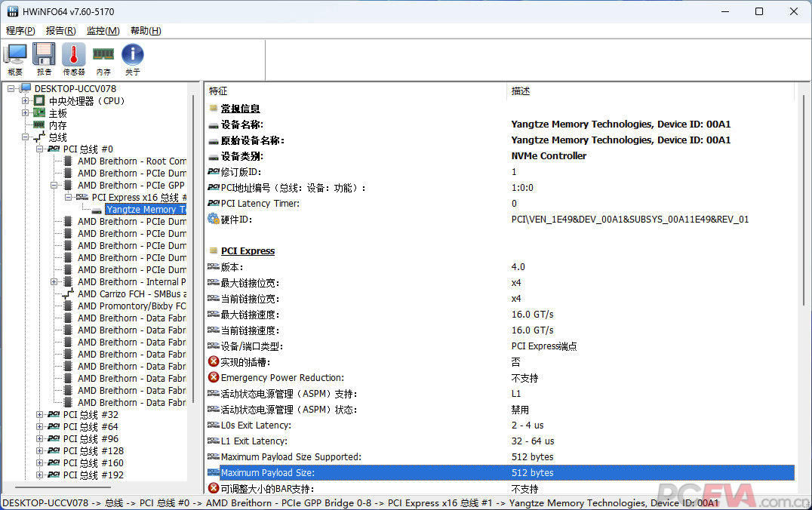Select the 版本 4.0 row
This screenshot has width=812, height=510.
click(500, 266)
